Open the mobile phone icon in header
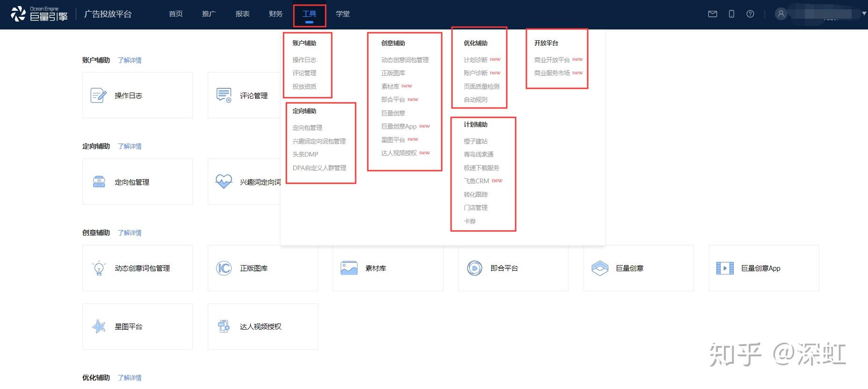Image resolution: width=868 pixels, height=389 pixels. coord(731,14)
